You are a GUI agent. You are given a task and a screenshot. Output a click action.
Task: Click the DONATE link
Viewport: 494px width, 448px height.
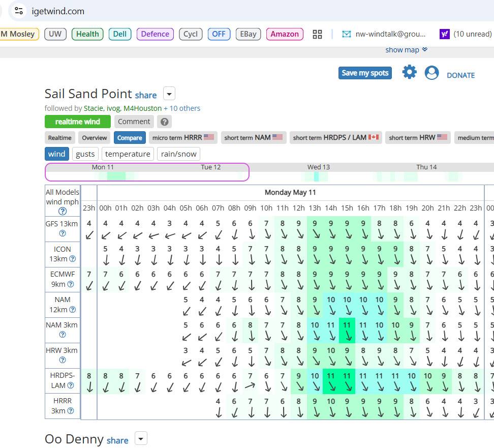[460, 75]
